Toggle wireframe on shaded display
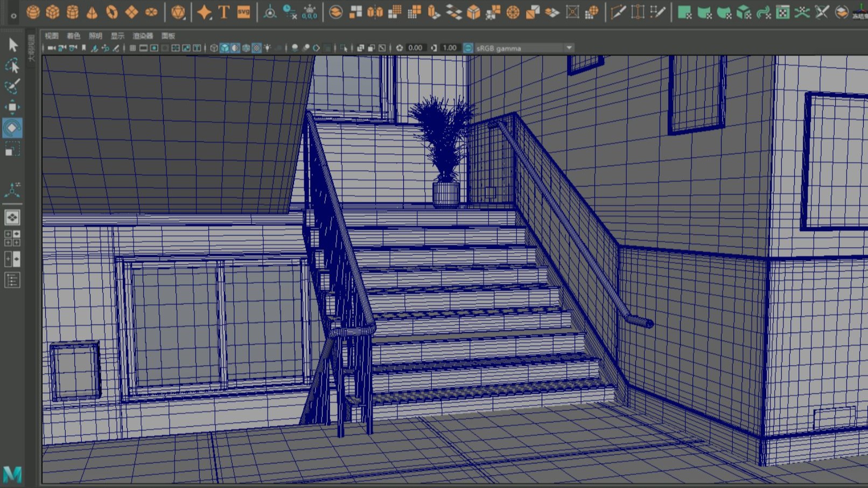 pyautogui.click(x=246, y=48)
